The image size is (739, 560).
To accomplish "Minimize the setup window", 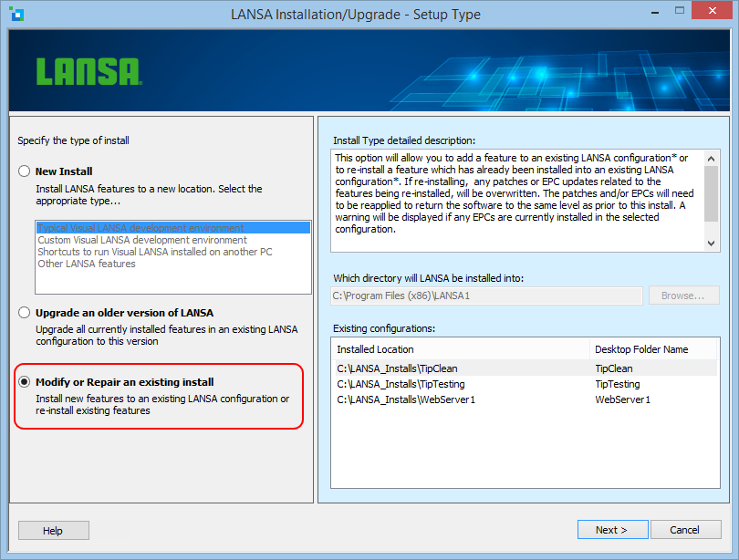I will [655, 12].
